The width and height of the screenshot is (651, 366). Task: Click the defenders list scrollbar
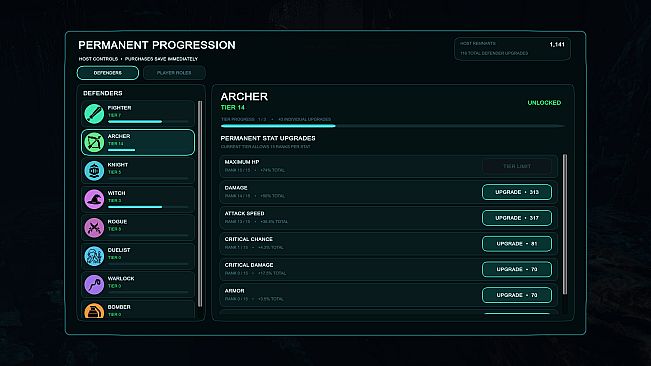tap(200, 203)
